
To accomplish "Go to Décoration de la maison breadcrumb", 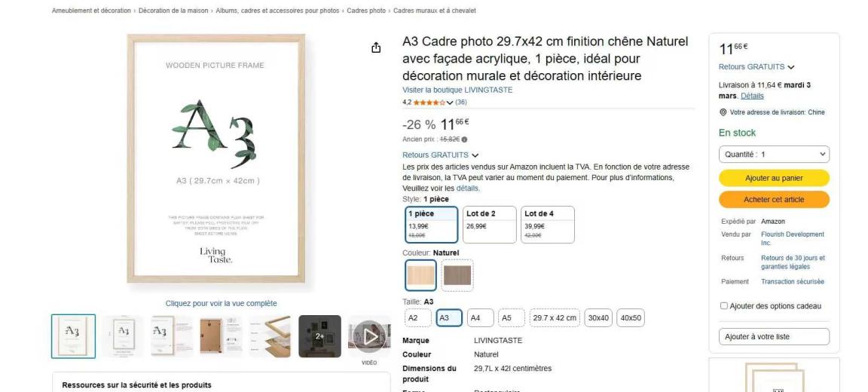I will pos(174,11).
